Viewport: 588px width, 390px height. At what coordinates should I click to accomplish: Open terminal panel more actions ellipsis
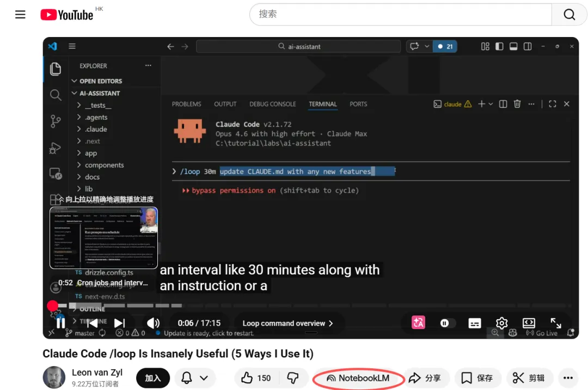click(x=531, y=104)
